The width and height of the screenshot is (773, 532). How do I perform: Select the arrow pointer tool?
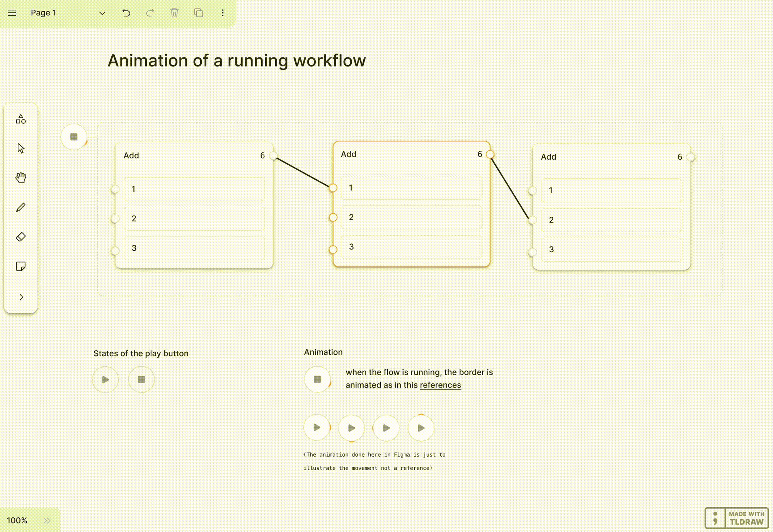(x=21, y=148)
